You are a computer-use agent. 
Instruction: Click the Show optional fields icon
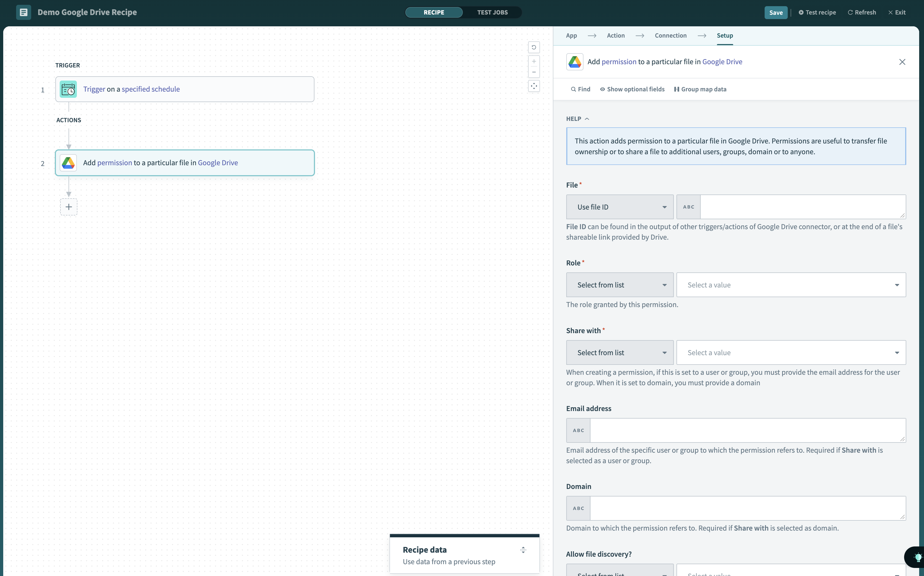pos(603,89)
